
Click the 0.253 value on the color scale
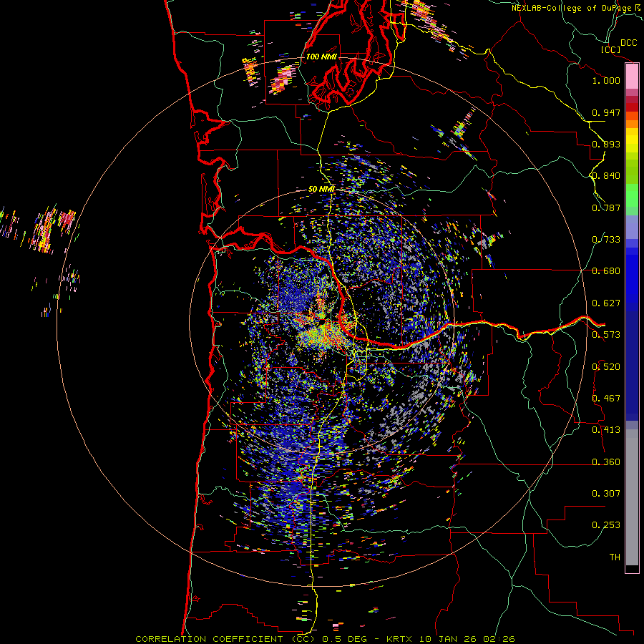click(606, 525)
